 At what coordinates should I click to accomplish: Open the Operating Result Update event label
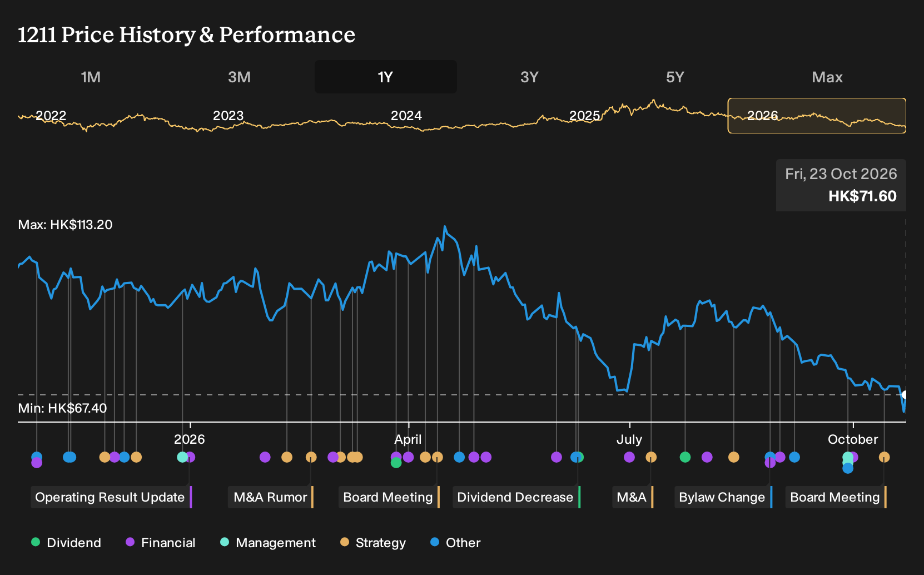pyautogui.click(x=111, y=497)
